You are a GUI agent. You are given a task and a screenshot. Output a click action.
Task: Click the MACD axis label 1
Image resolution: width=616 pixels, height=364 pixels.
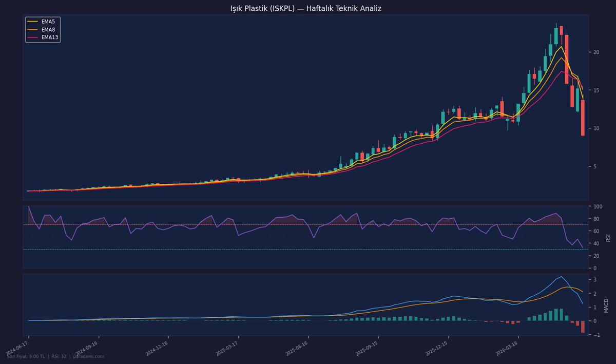[595, 308]
